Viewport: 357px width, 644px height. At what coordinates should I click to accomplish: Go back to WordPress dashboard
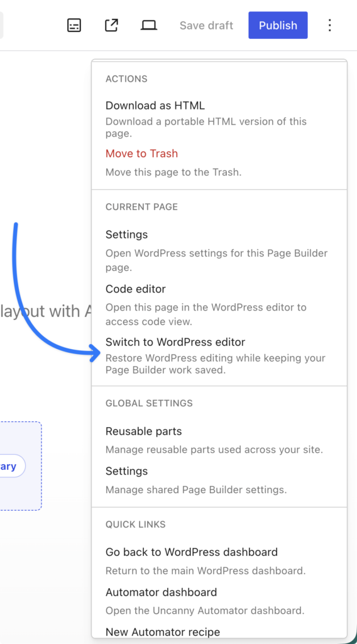click(192, 552)
